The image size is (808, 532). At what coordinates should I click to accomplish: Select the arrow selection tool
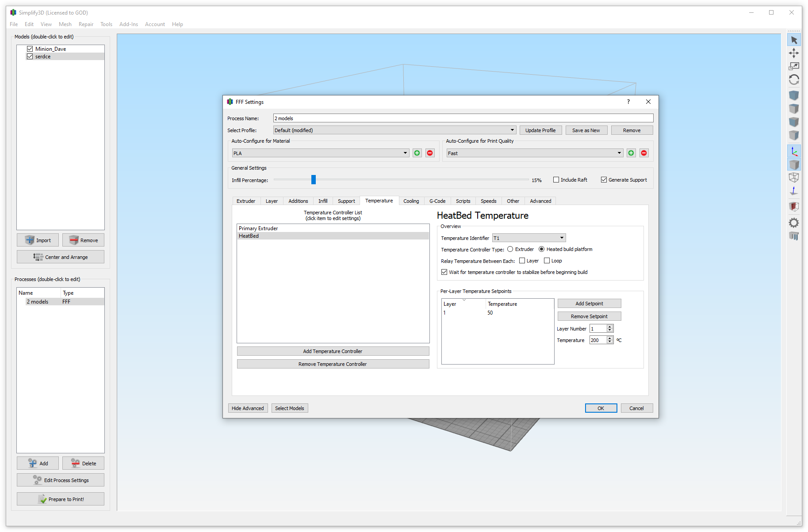[x=794, y=40]
